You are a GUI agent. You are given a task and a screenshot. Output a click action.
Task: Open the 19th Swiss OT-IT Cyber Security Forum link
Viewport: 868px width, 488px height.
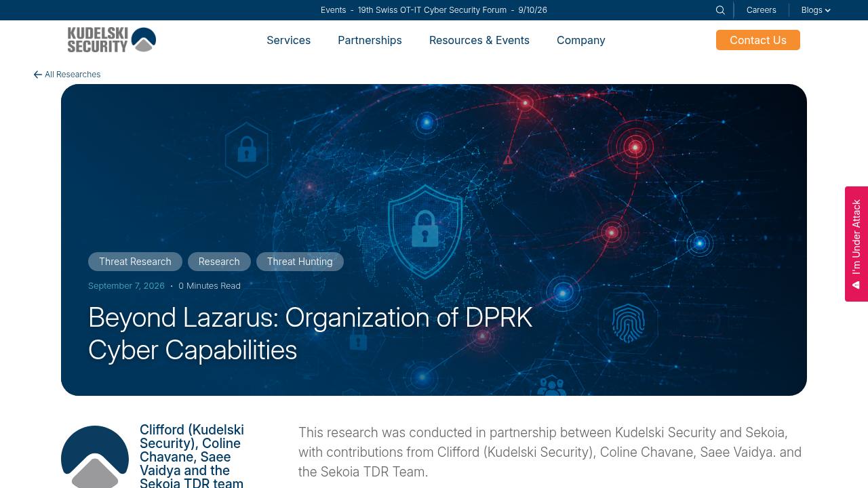tap(432, 10)
